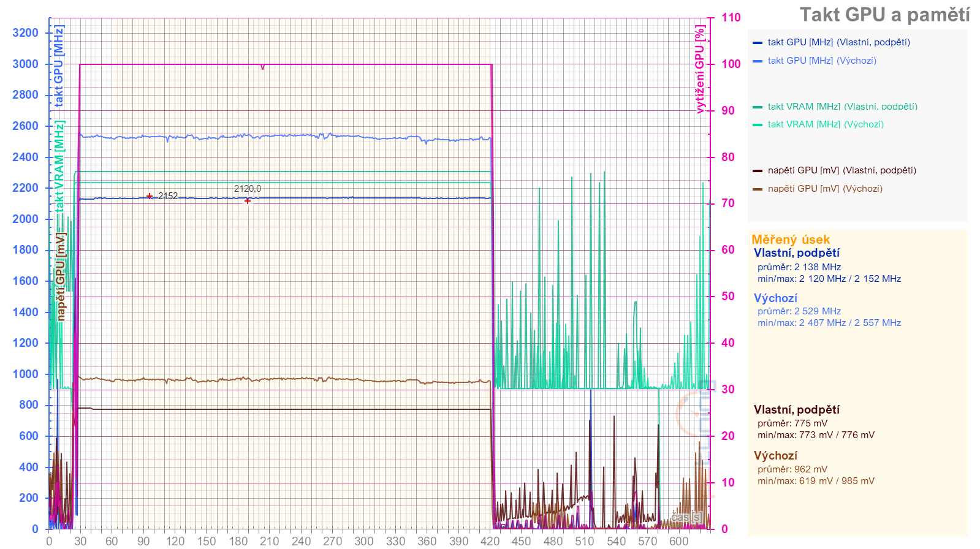Click light brown swatch of napětí GPU Výchozí
980x549 pixels.
tap(758, 189)
